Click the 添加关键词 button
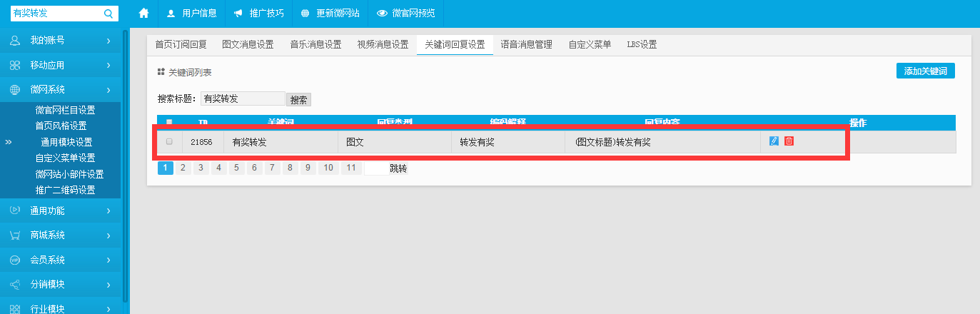980x314 pixels. (925, 71)
